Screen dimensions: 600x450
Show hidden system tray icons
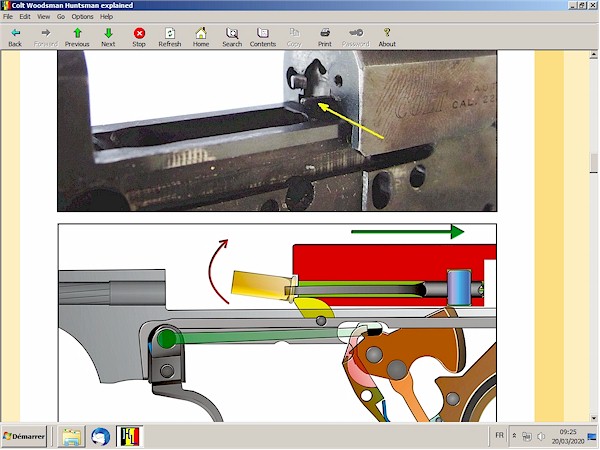pos(515,436)
